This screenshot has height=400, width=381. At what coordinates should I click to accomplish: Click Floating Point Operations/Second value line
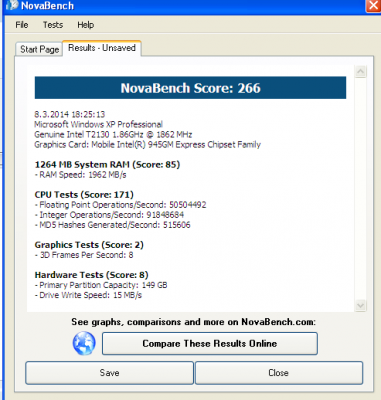(x=120, y=205)
